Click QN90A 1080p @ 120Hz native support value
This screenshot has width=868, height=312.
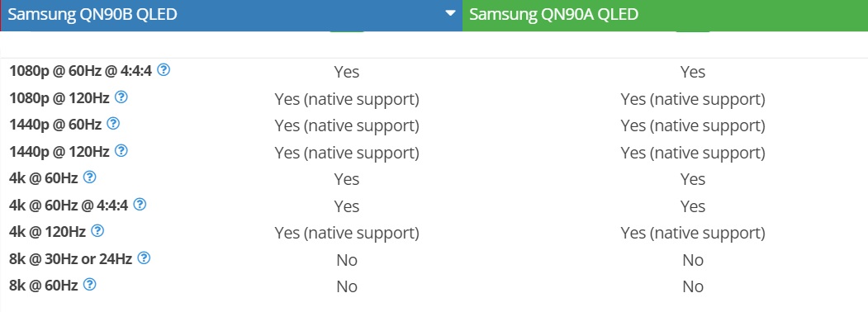[x=693, y=100]
